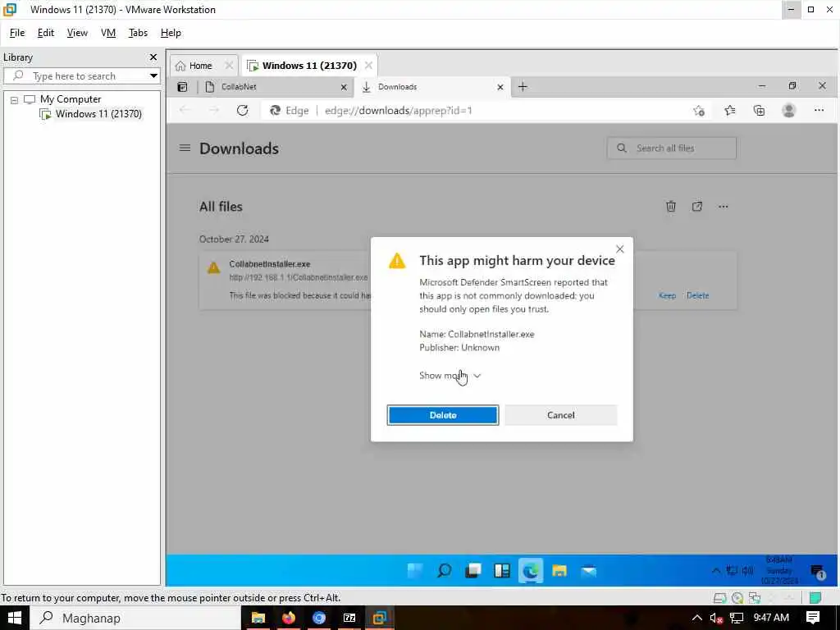
Task: Close the VMware Library panel
Action: point(153,57)
